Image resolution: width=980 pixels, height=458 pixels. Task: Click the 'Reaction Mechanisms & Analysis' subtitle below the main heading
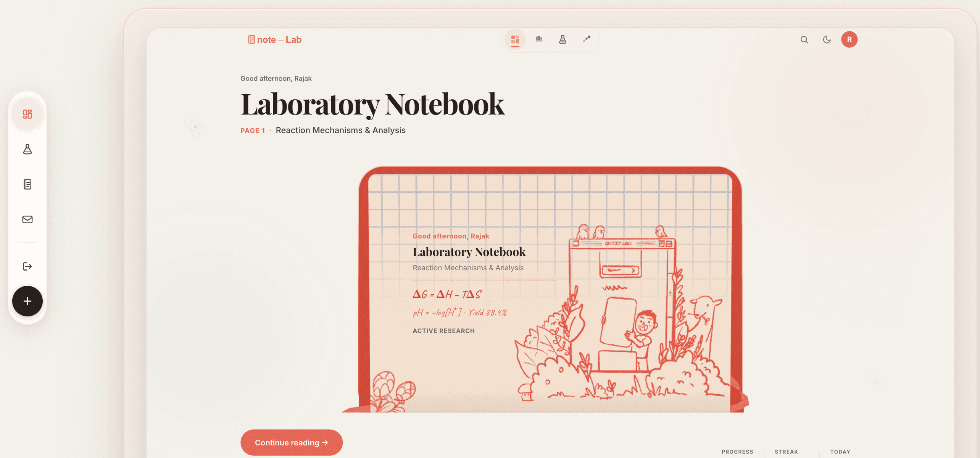click(340, 130)
